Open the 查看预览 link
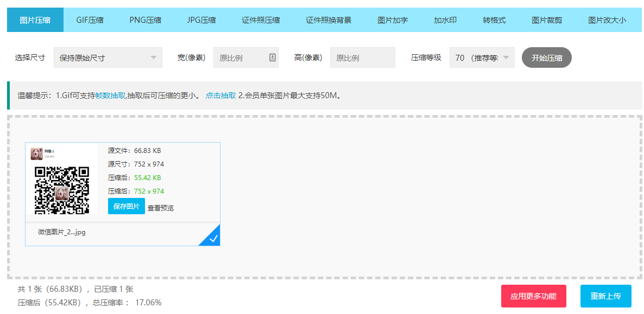 pyautogui.click(x=161, y=208)
